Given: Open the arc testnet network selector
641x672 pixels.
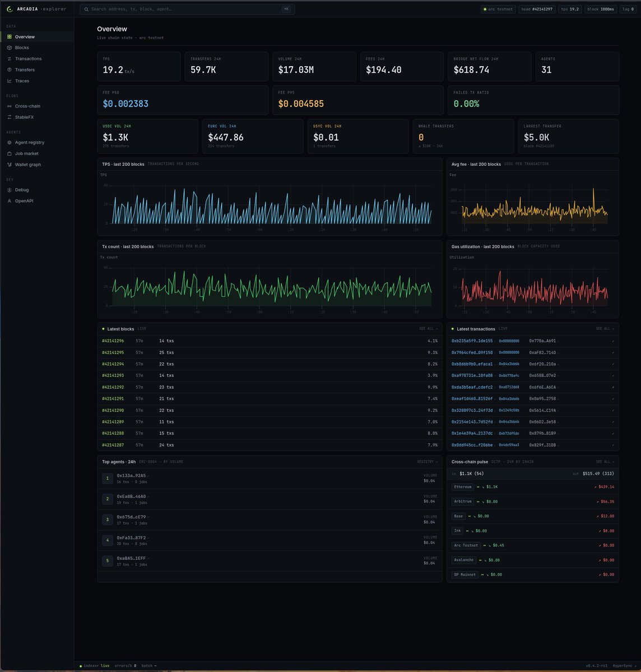Looking at the screenshot, I should [498, 9].
